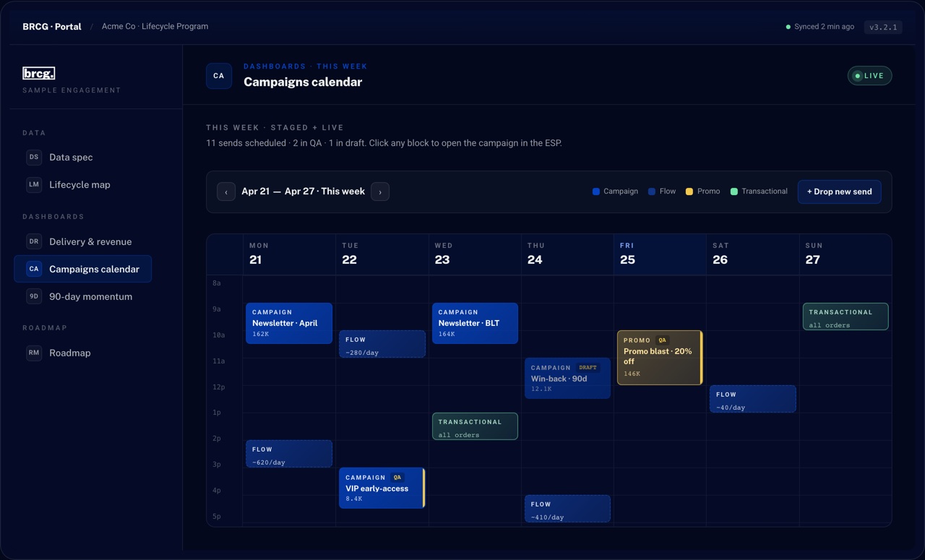Go to previous week arrow
The height and width of the screenshot is (560, 925).
[226, 191]
